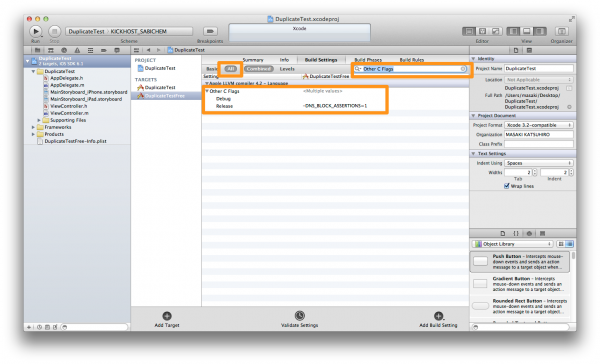Switch to the Info tab
This screenshot has width=600, height=364.
[284, 60]
